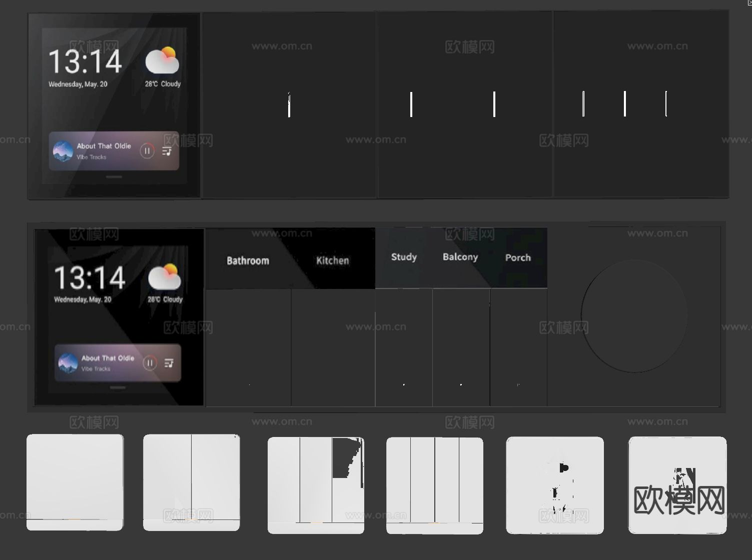Toggle the switch key below Study
Screen dimensions: 752x560
click(404, 347)
